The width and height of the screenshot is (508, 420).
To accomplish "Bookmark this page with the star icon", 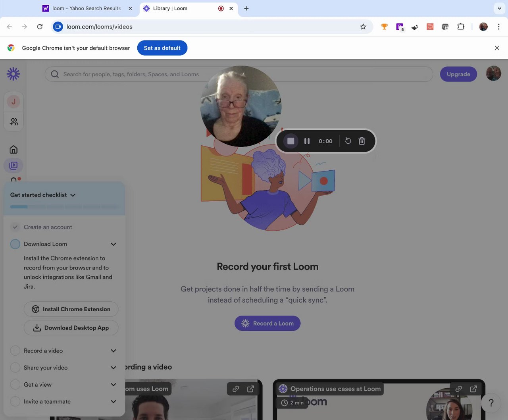I will click(x=363, y=27).
